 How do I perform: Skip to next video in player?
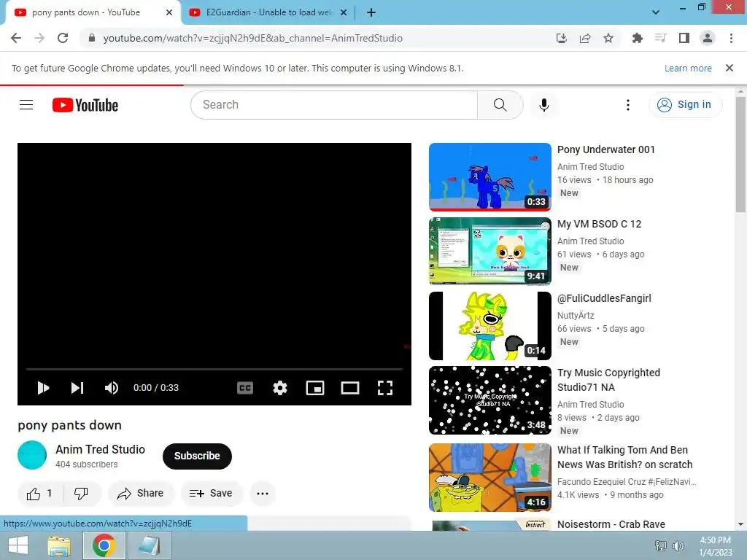click(77, 388)
